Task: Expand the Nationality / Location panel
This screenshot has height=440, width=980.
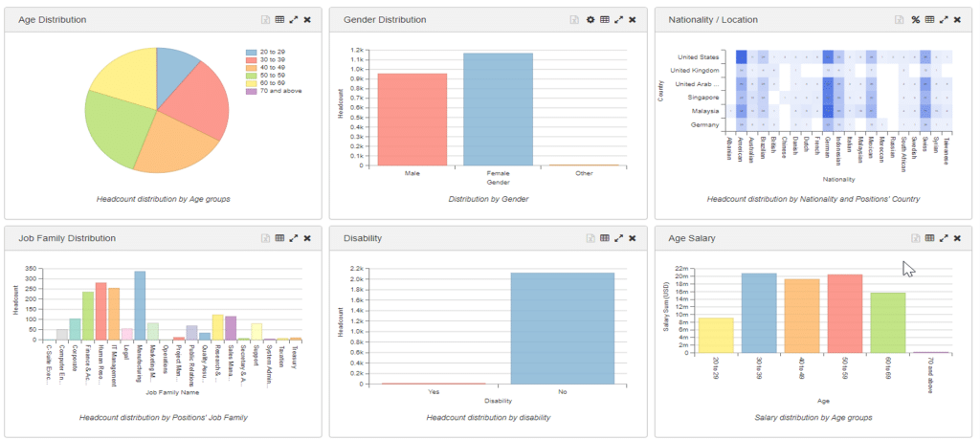Action: point(944,20)
